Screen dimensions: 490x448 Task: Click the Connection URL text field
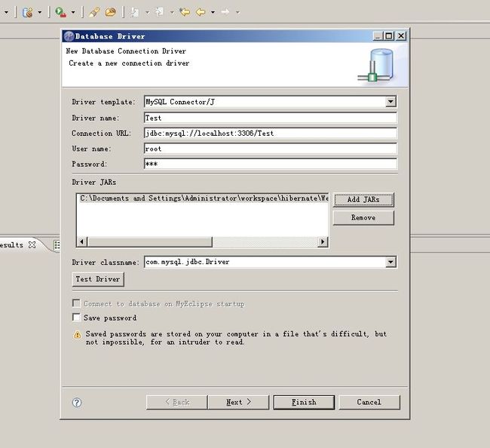tap(271, 133)
